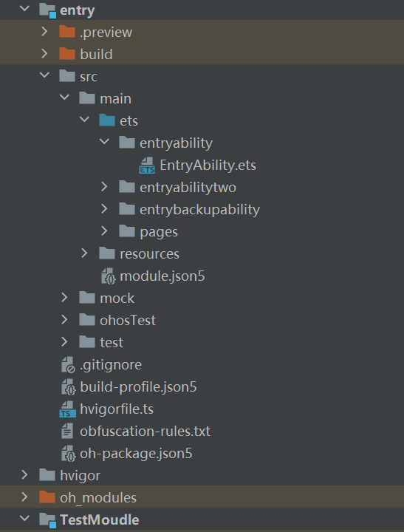
Task: Expand the resources folder
Action: [84, 253]
